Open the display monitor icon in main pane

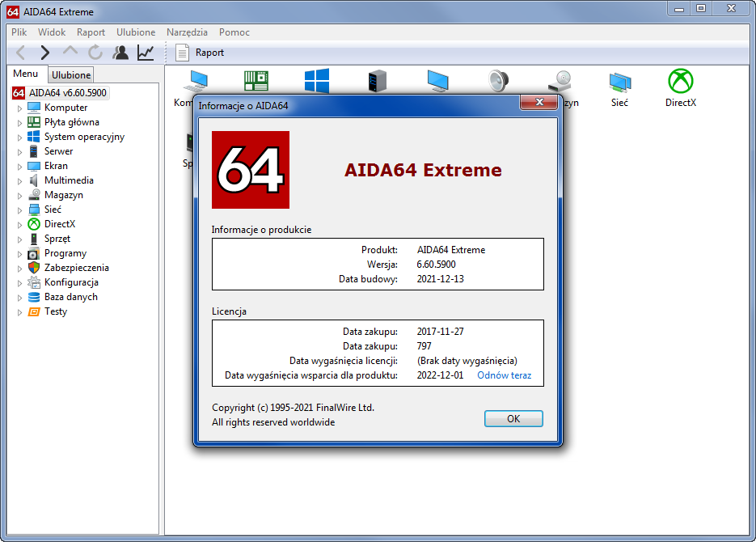(437, 81)
